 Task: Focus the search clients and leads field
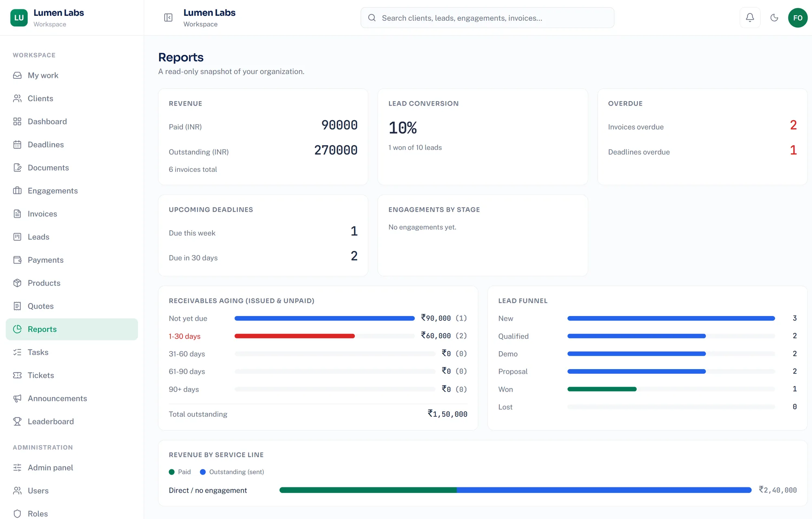click(x=487, y=18)
